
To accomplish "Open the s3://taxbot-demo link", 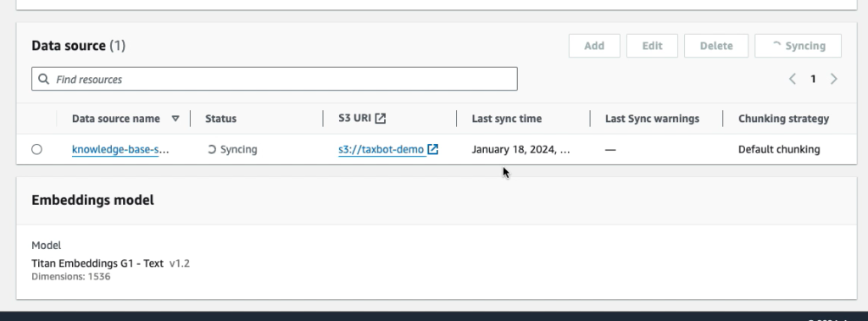I will (x=381, y=149).
